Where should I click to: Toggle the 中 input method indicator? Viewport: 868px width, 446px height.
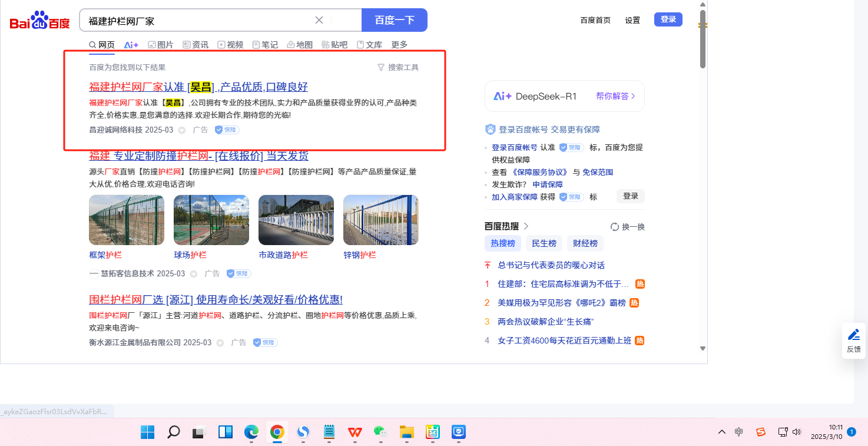click(x=739, y=432)
